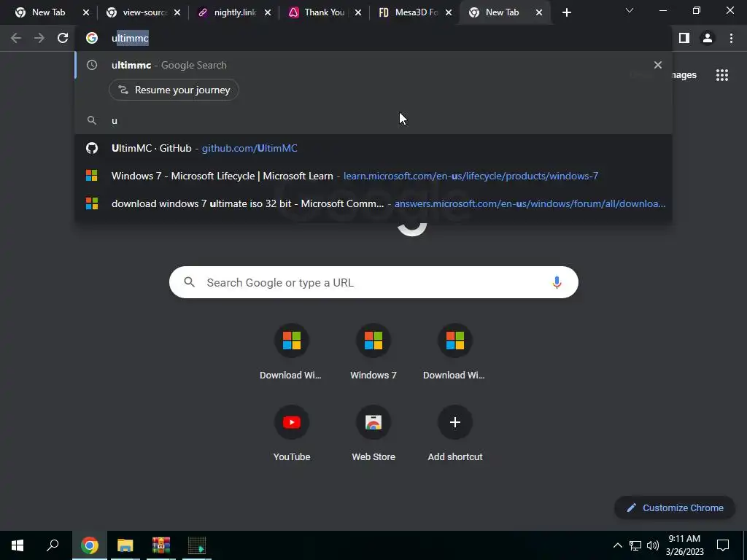Image resolution: width=747 pixels, height=560 pixels.
Task: Open the YouTube shortcut
Action: pyautogui.click(x=291, y=434)
